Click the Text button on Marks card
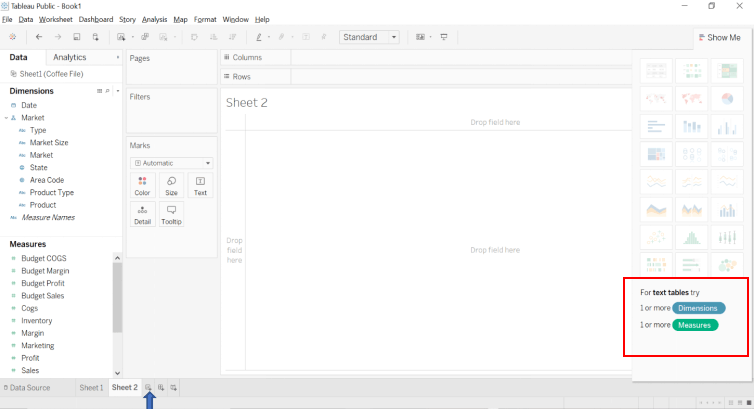Viewport: 754px width, 409px height. pos(201,186)
